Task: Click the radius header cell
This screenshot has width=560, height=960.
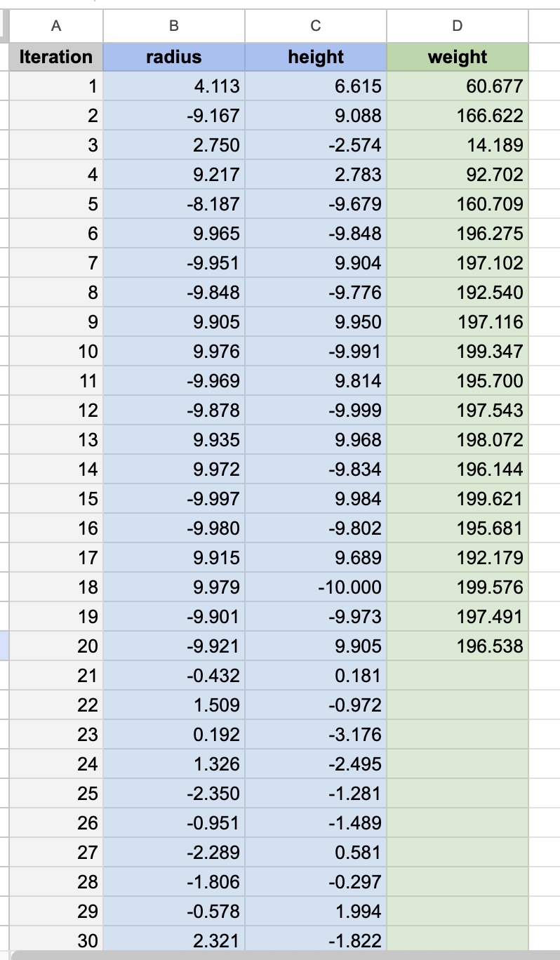Action: (174, 57)
